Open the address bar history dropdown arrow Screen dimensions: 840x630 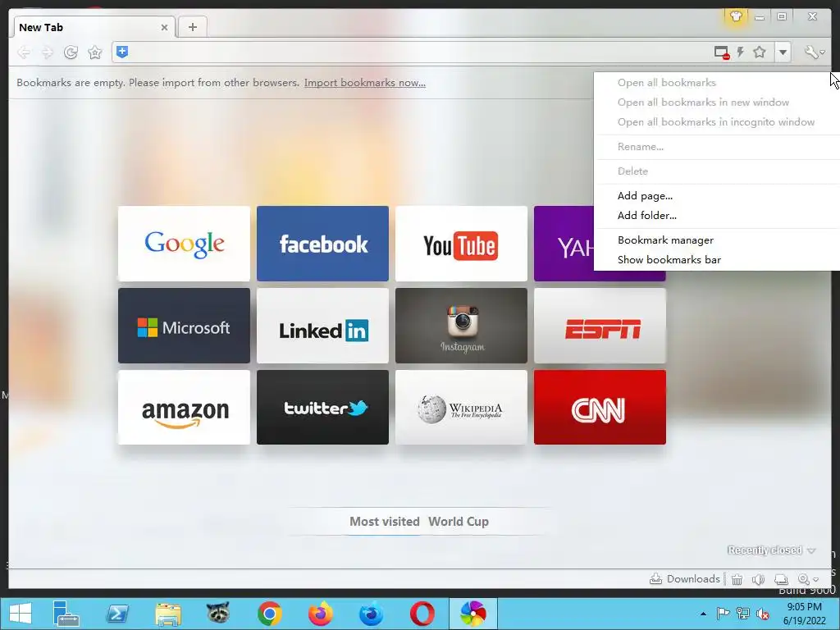click(783, 52)
